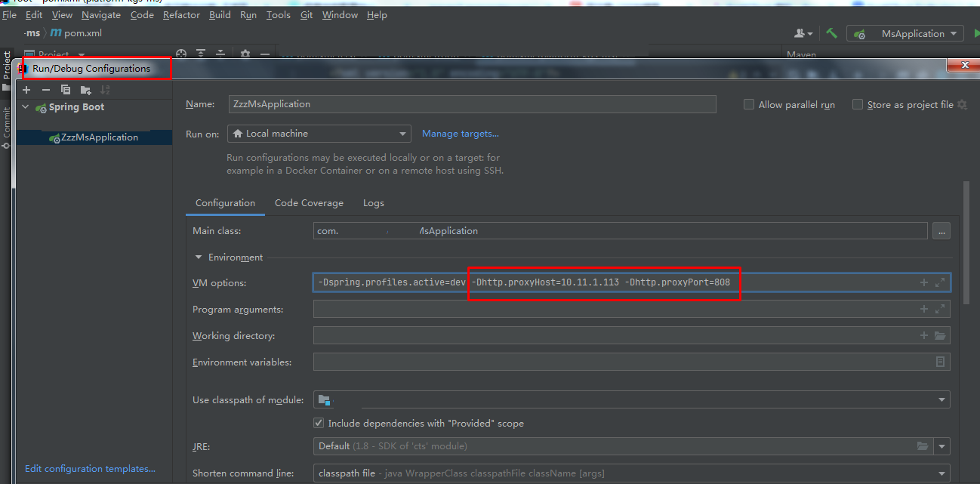Copy the selected run configuration

66,90
